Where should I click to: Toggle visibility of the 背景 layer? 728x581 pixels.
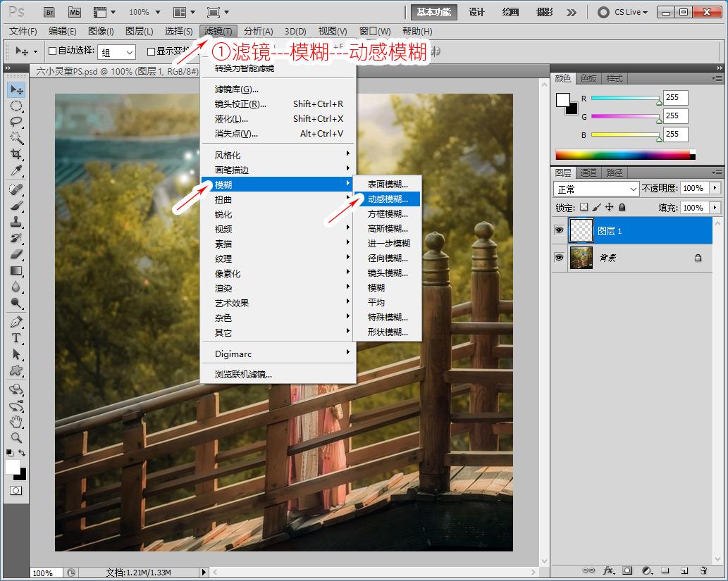pyautogui.click(x=559, y=258)
